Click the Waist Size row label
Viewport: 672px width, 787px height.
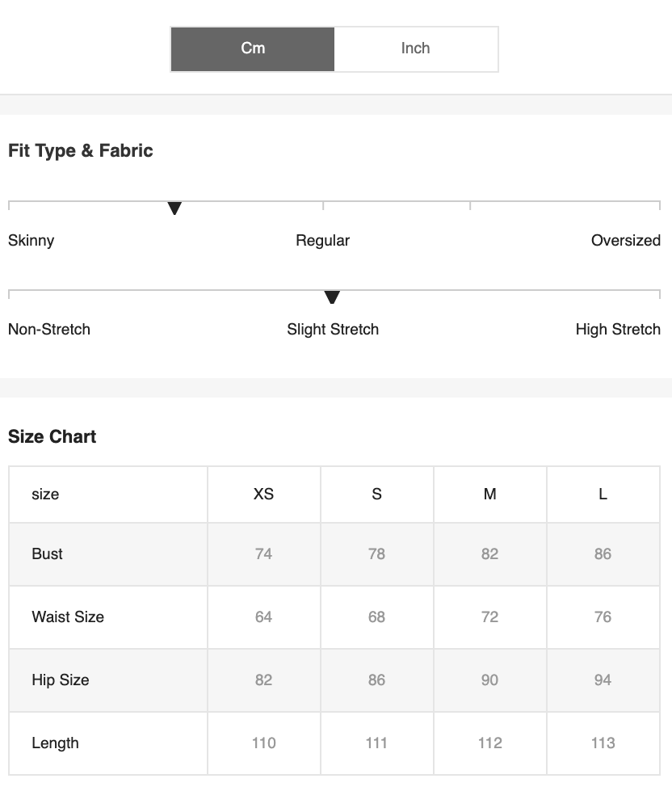[x=68, y=617]
